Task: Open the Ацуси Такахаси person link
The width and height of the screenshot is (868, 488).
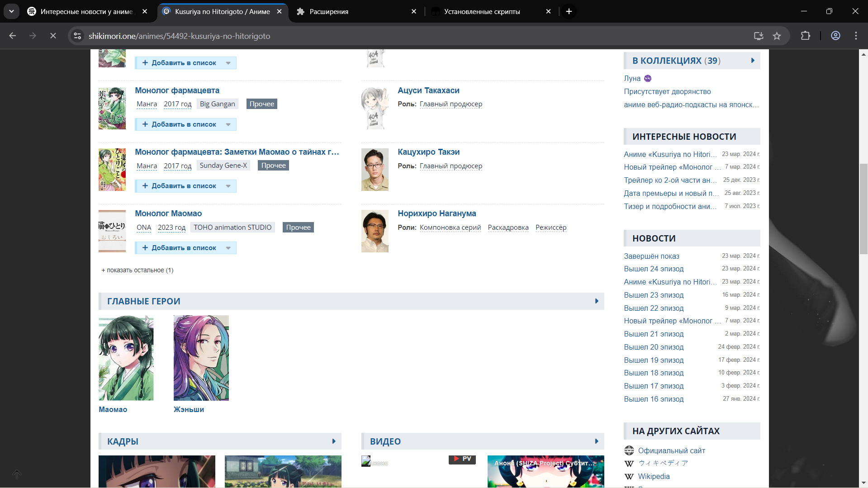Action: point(428,90)
